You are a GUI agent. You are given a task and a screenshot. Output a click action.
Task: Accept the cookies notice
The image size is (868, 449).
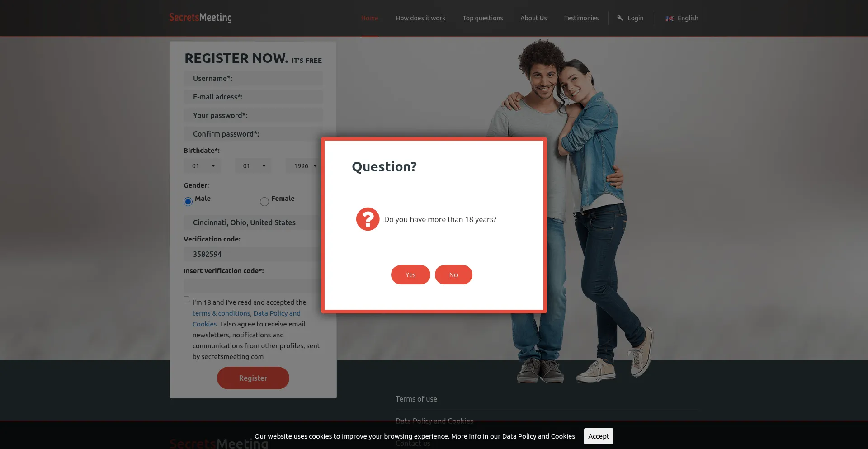[x=599, y=436]
